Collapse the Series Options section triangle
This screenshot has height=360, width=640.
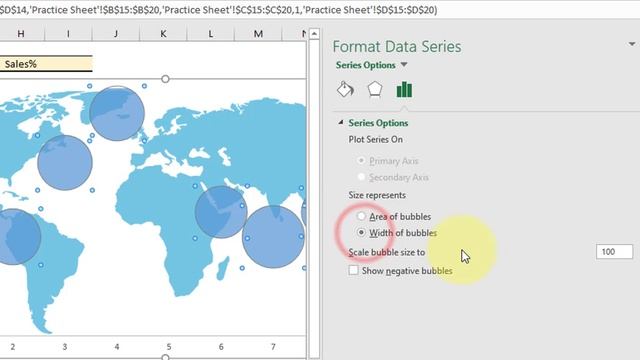click(x=341, y=122)
